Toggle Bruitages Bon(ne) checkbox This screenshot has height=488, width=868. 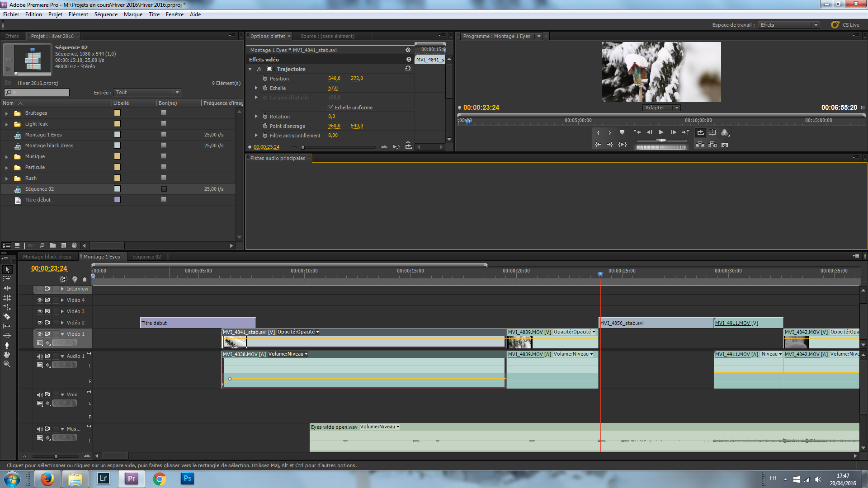click(x=164, y=113)
